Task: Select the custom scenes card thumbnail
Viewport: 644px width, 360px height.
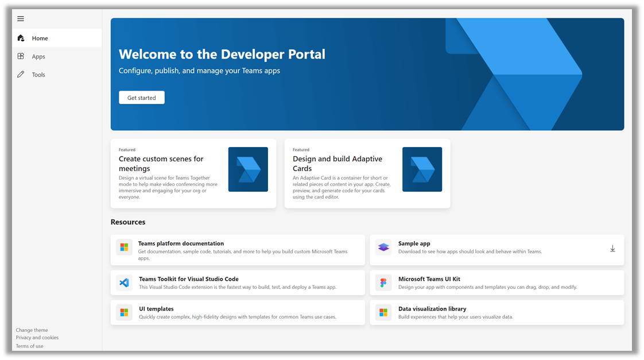Action: 248,169
